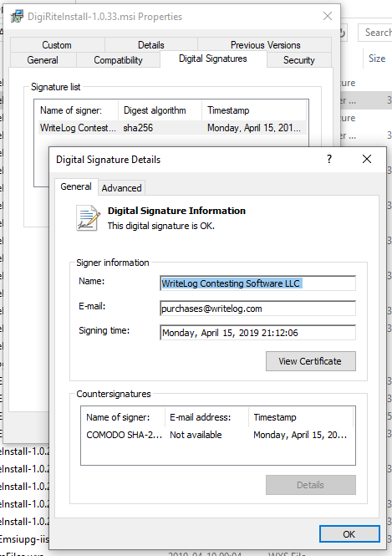The height and width of the screenshot is (556, 392).
Task: Open the Previous Versions tab
Action: click(x=265, y=45)
